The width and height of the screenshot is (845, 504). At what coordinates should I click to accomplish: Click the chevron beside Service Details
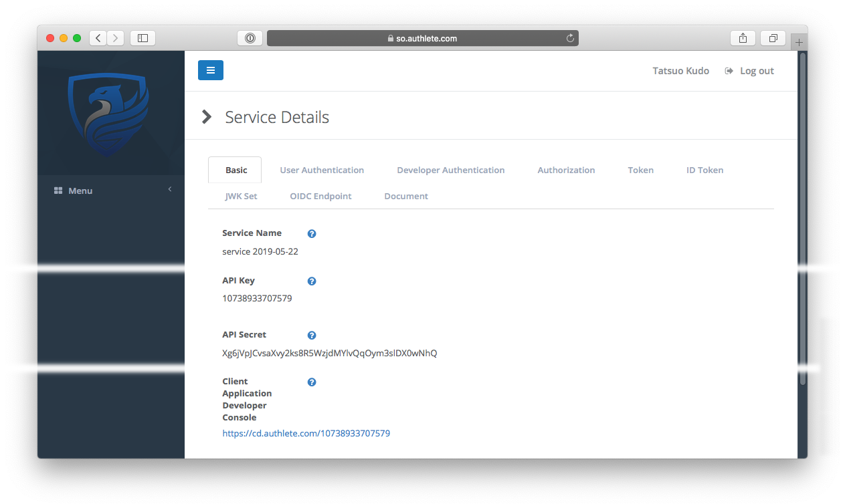point(207,117)
